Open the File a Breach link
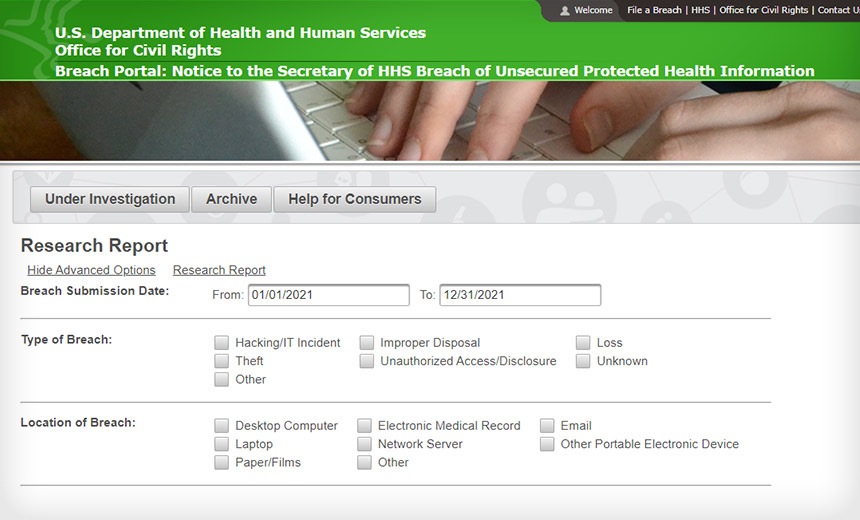Image resolution: width=860 pixels, height=520 pixels. [x=654, y=10]
